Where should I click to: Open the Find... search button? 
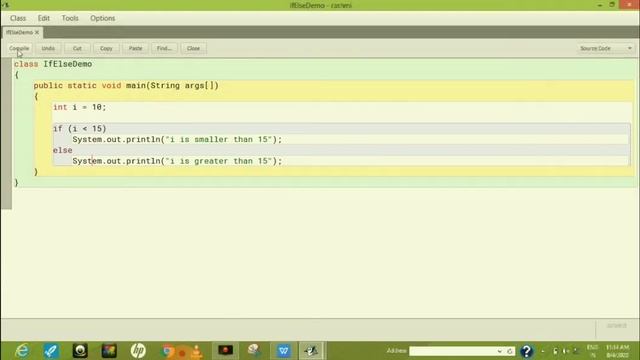164,48
